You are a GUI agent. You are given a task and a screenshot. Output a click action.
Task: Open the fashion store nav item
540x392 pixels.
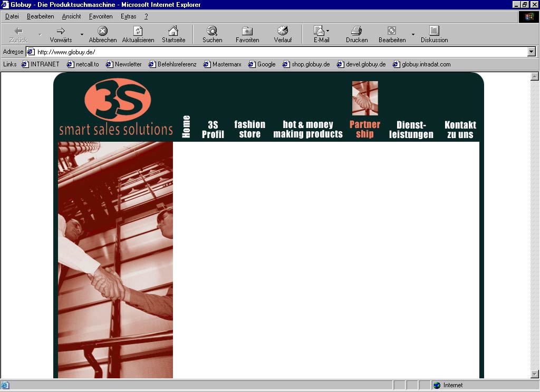[249, 129]
